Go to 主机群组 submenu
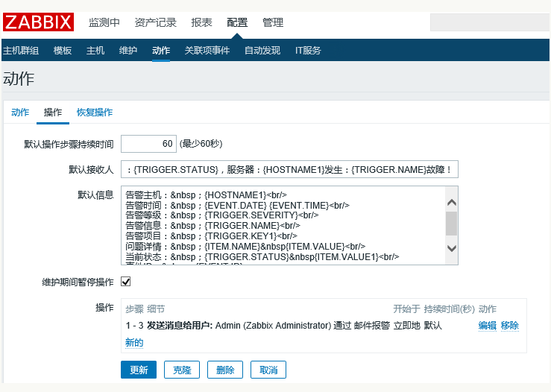This screenshot has height=392, width=551. point(21,51)
